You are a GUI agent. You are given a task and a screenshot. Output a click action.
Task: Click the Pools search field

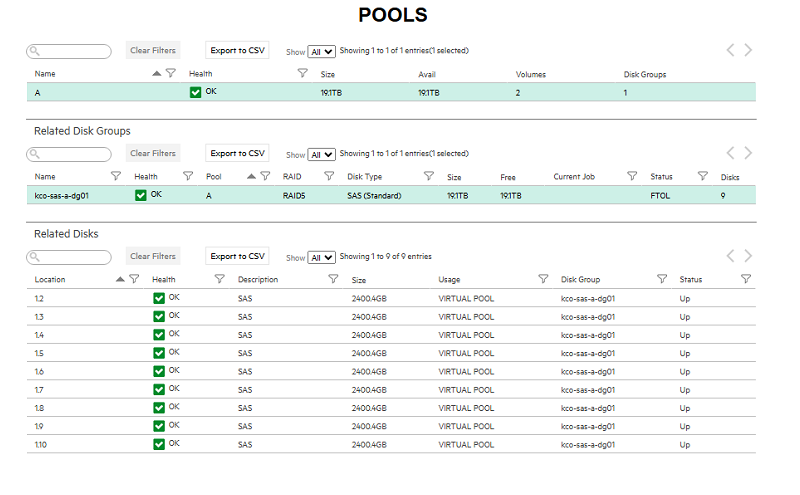(x=69, y=51)
